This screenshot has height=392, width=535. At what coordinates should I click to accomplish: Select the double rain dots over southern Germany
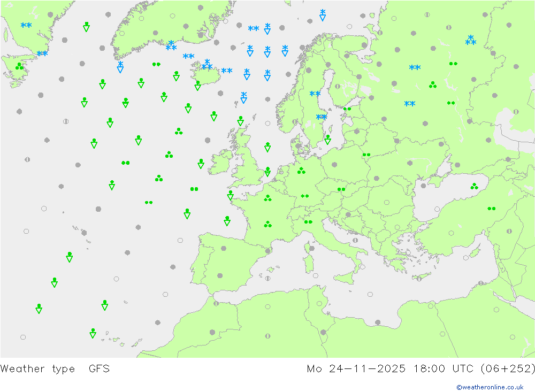pyautogui.click(x=305, y=196)
